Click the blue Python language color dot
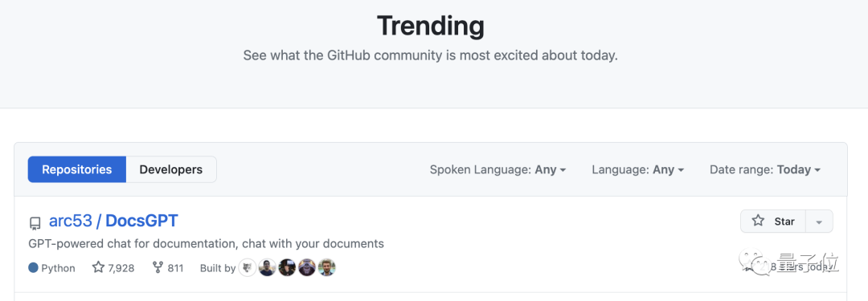 click(33, 268)
